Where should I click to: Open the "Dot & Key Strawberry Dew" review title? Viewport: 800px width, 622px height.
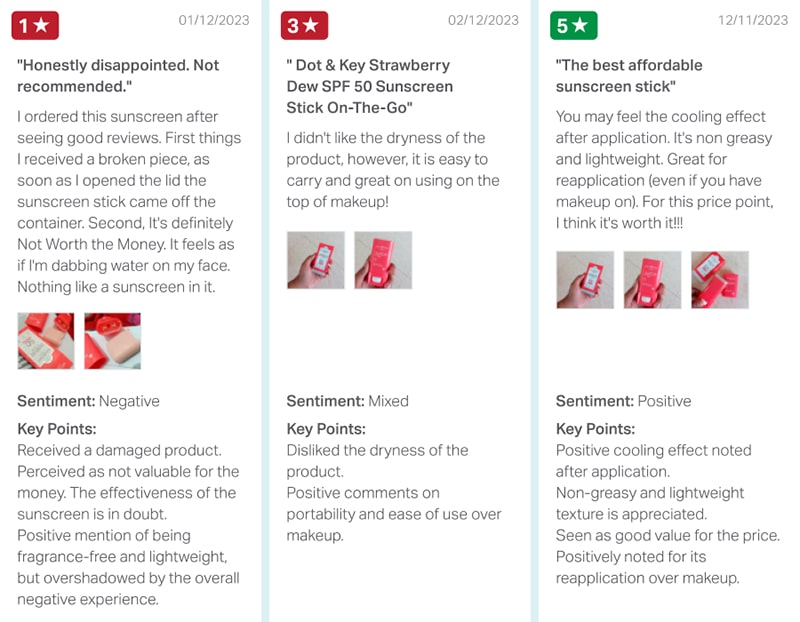pos(369,86)
